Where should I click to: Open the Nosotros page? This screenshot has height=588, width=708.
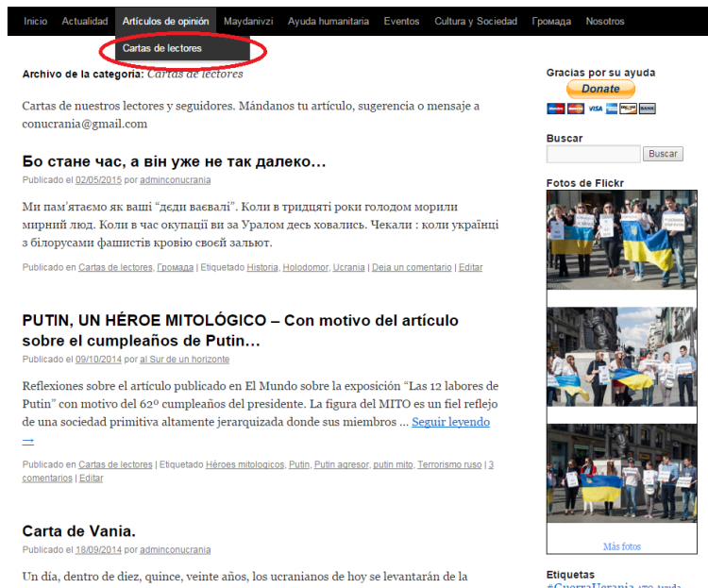(x=605, y=21)
